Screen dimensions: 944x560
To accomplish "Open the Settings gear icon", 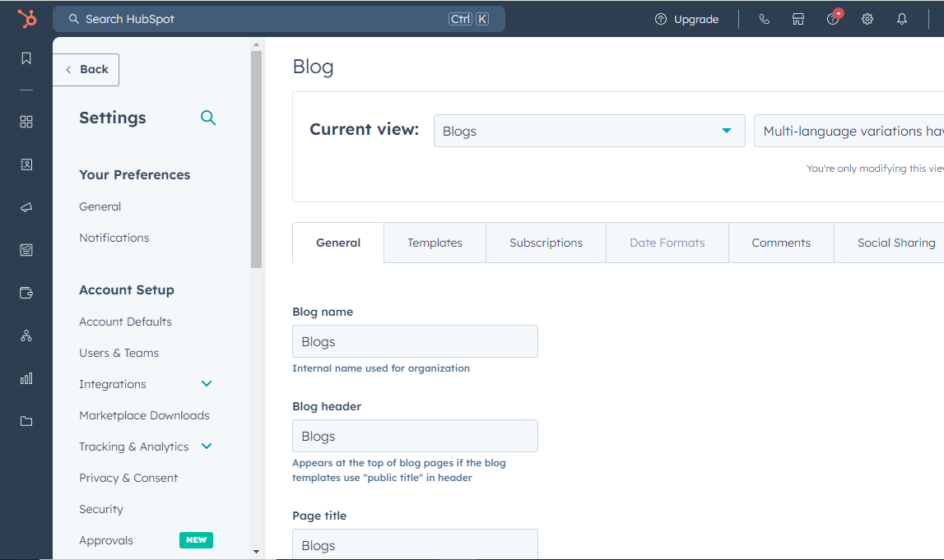I will [867, 19].
